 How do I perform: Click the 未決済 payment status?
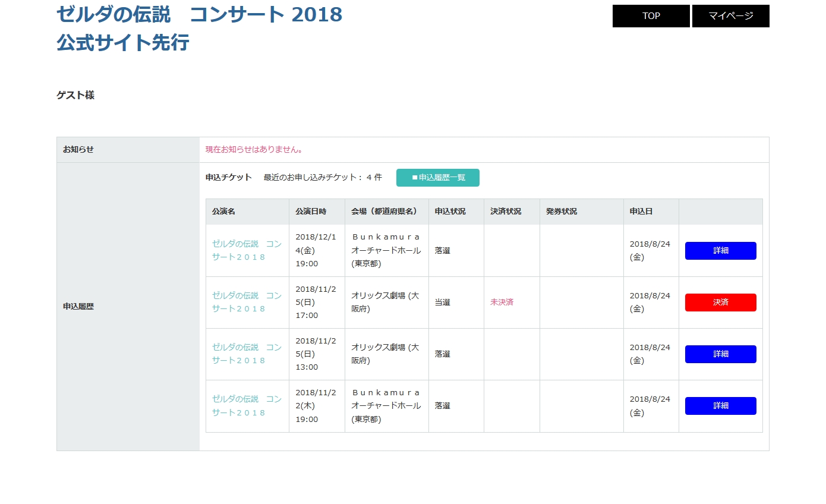(502, 302)
